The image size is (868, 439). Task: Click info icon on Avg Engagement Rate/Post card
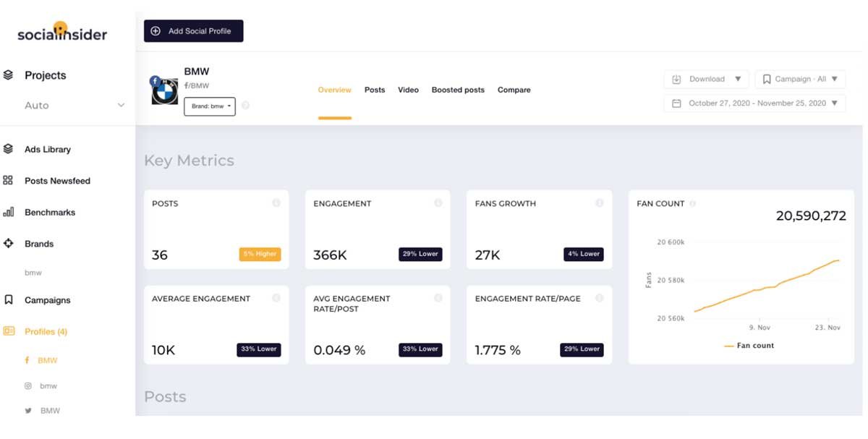click(438, 298)
